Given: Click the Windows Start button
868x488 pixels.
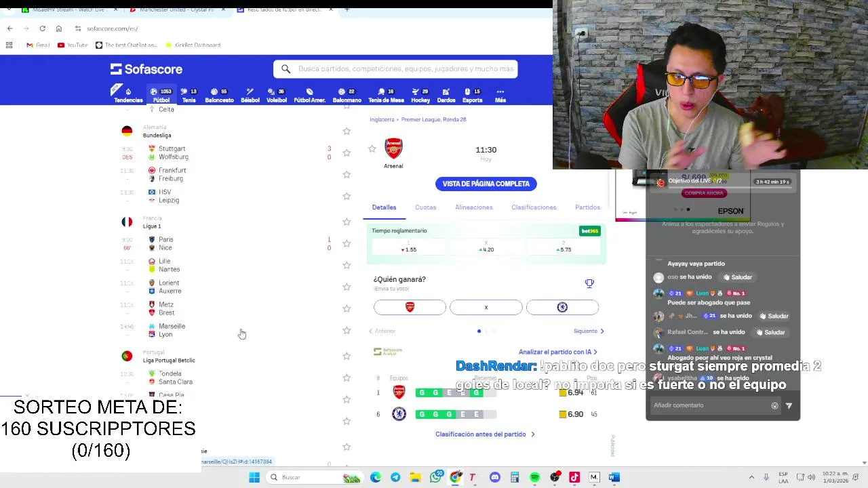Looking at the screenshot, I should 254,477.
